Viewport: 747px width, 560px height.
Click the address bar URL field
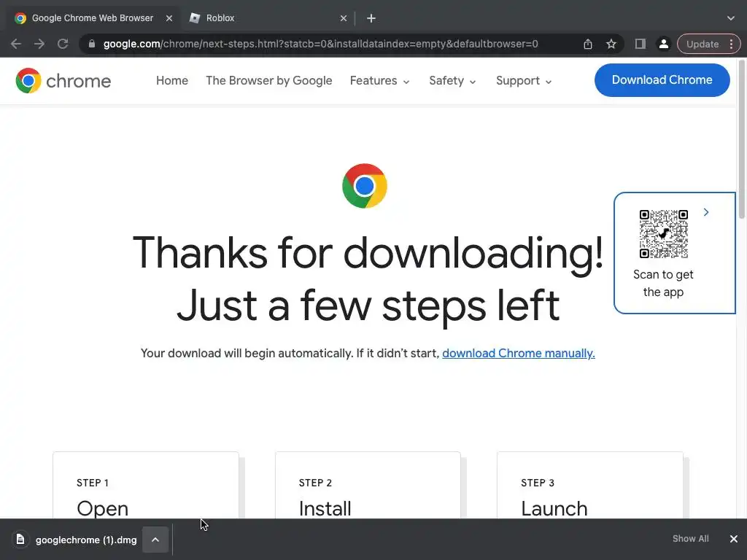(320, 44)
